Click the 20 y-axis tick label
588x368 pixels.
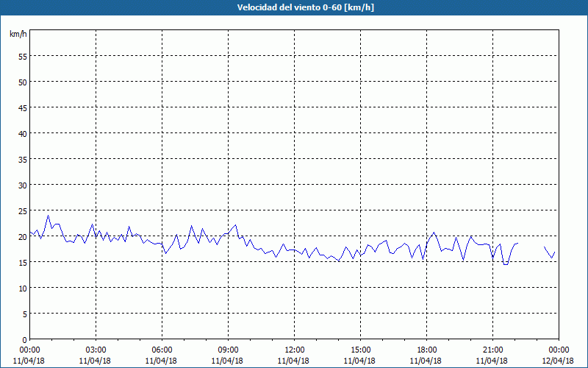tap(23, 238)
